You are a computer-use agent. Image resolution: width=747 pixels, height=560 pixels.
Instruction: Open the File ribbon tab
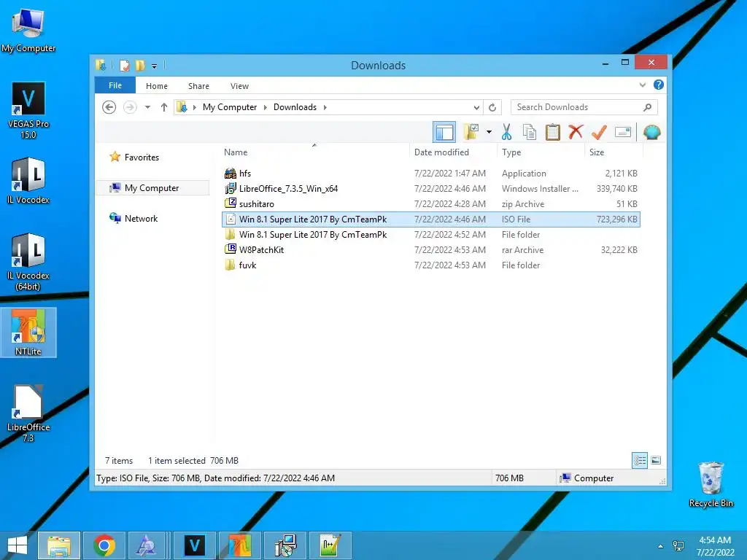[x=115, y=86]
